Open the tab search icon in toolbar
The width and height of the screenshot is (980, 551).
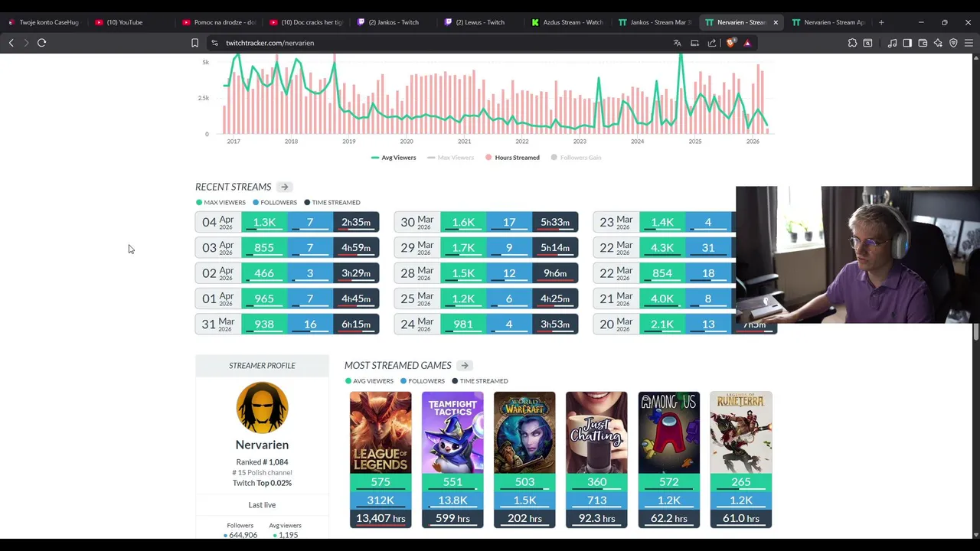867,43
